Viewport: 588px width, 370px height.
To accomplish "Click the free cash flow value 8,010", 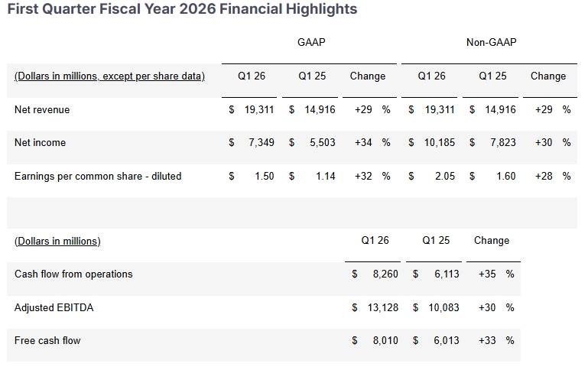I will tap(385, 340).
